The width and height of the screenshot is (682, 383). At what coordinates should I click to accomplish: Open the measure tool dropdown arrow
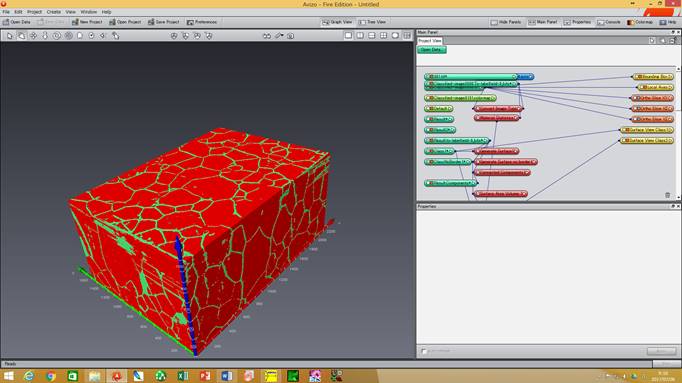coord(282,36)
